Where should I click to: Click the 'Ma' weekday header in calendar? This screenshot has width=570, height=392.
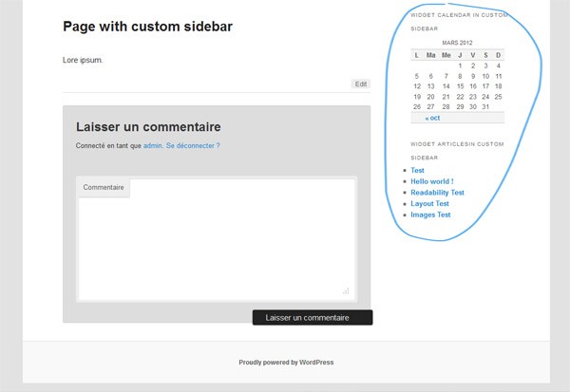coord(430,55)
